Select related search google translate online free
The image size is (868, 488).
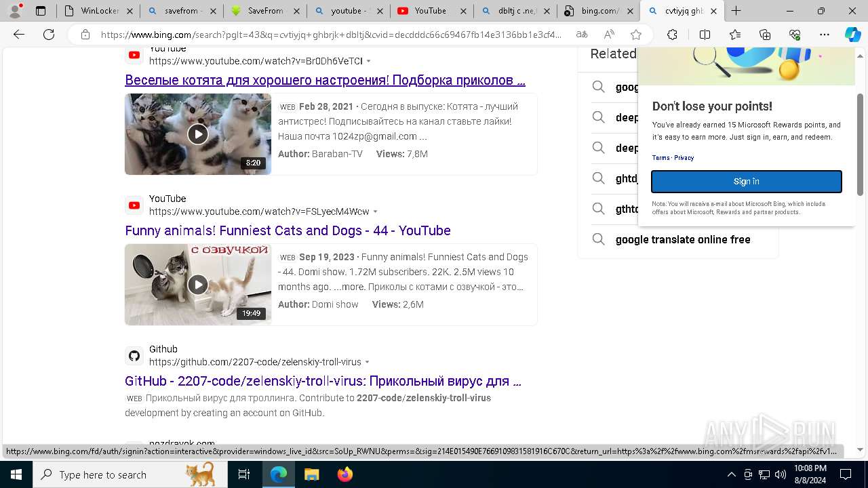point(683,239)
